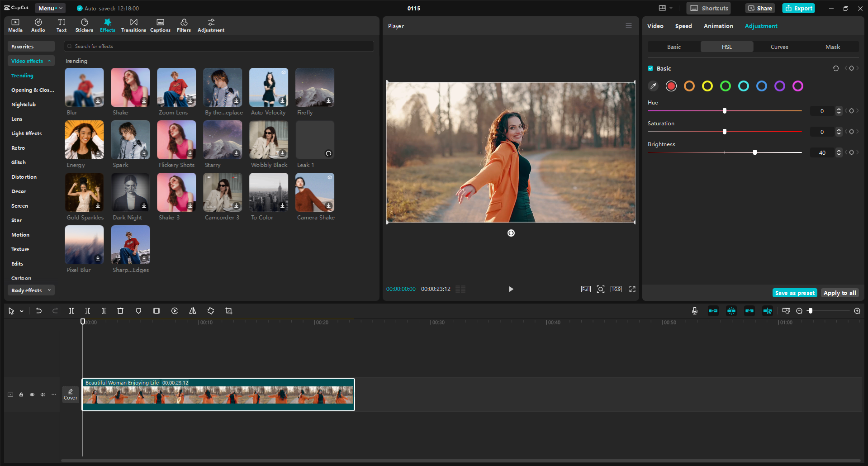Click the Apply to all button

point(840,293)
